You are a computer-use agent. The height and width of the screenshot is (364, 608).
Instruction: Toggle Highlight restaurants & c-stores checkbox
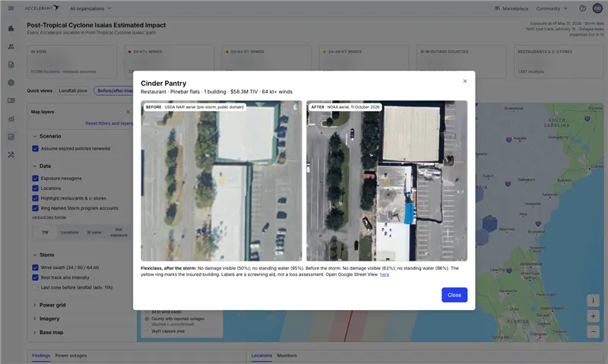pyautogui.click(x=35, y=198)
